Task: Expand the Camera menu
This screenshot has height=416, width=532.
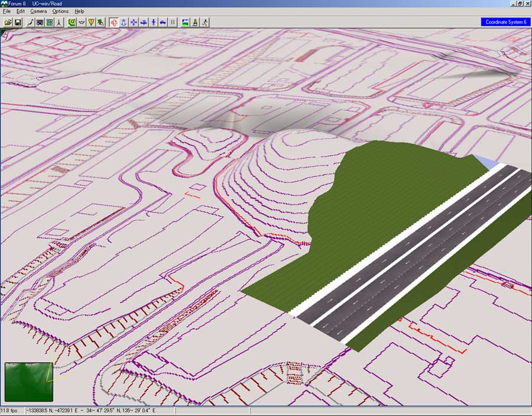Action: tap(38, 11)
